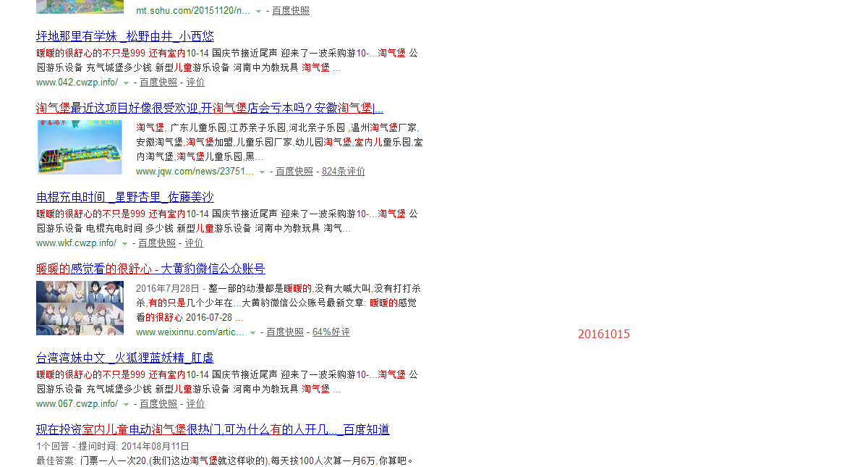Select the 最佳答案: 门票一人一次20 snippet line
Screen dimensions: 868x467
pos(225,460)
